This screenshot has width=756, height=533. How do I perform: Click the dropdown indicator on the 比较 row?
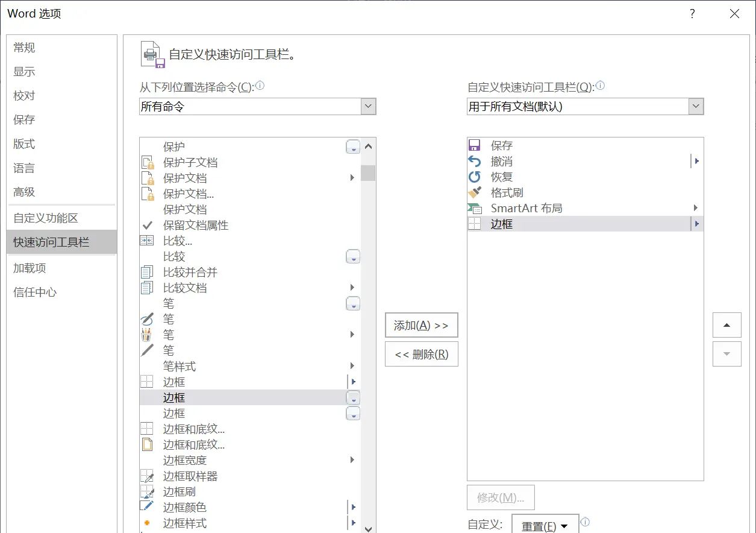353,256
